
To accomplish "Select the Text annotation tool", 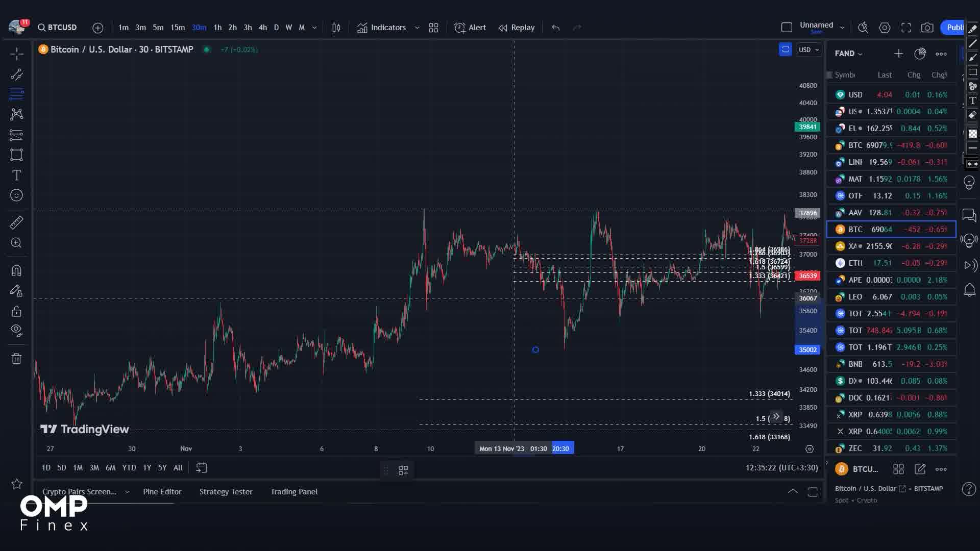I will point(16,175).
